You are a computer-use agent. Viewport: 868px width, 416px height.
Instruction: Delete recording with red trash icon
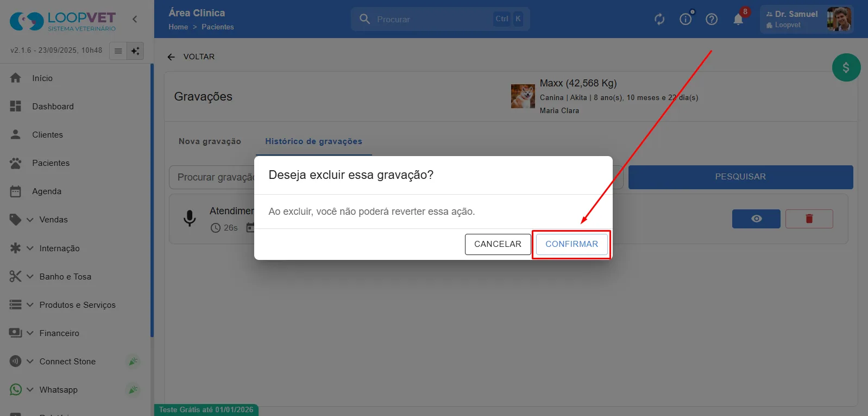click(809, 219)
